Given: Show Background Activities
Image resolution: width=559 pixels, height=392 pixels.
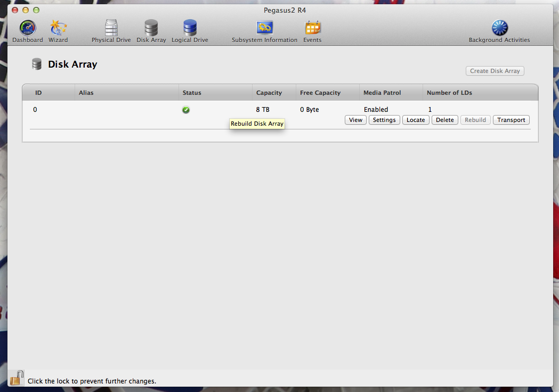Looking at the screenshot, I should click(499, 30).
